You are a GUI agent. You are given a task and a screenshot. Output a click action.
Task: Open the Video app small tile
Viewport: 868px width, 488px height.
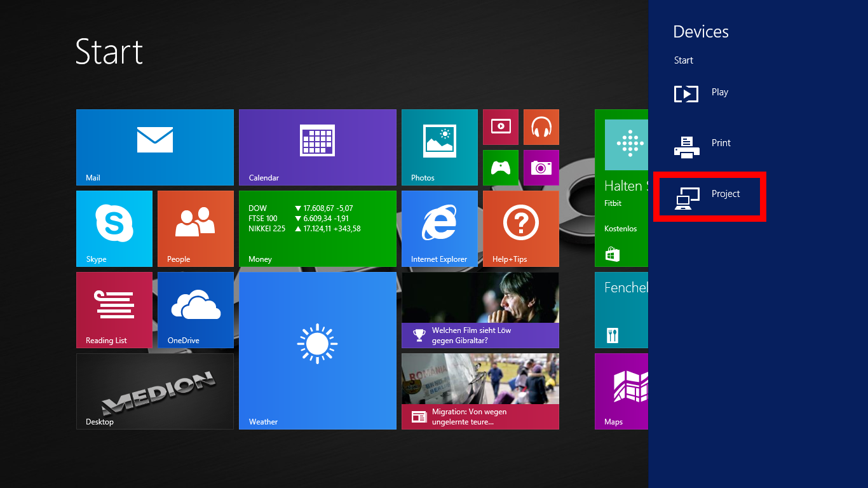pyautogui.click(x=501, y=127)
